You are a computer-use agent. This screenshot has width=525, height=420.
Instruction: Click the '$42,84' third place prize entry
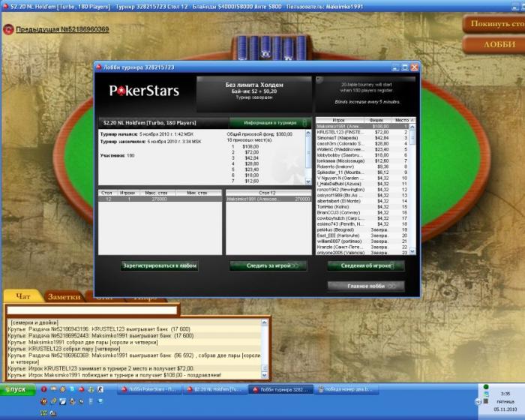coord(251,158)
